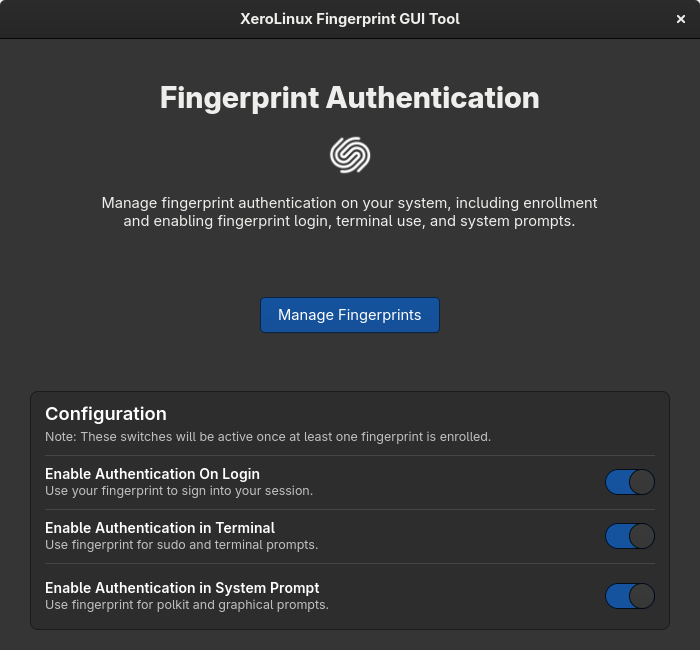
Task: Select the Enable Authentication in Terminal label
Action: [x=160, y=528]
